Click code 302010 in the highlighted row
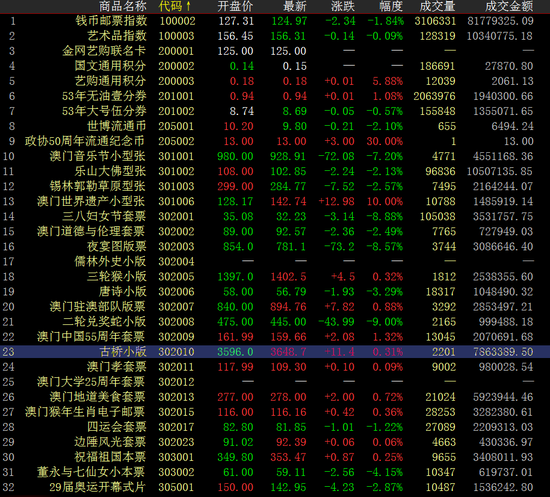This screenshot has width=550, height=497. (x=176, y=352)
